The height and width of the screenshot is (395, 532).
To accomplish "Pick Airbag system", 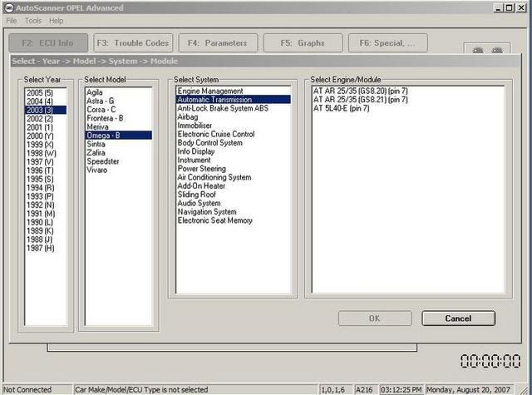I will tap(233, 116).
